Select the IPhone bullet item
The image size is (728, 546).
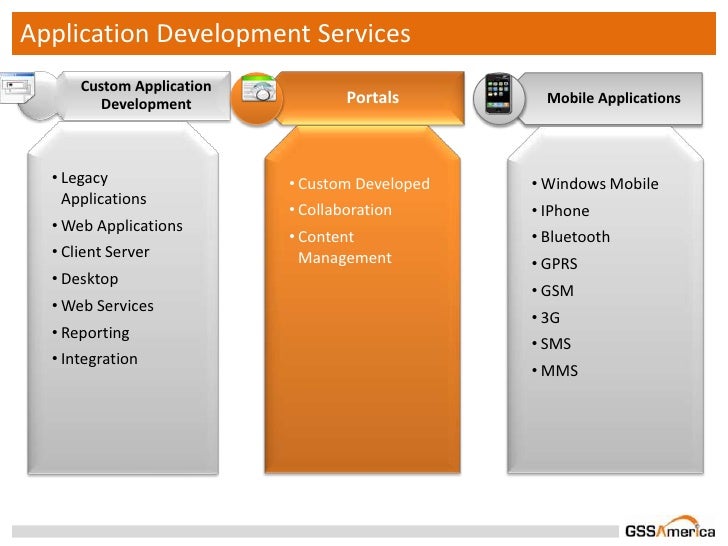coord(560,211)
